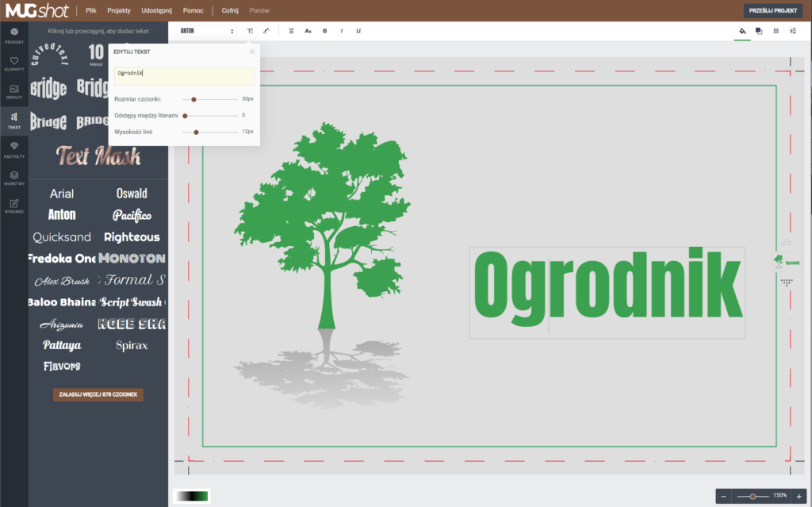The image size is (812, 507).
Task: Click the fill color bucket icon
Action: 742,31
